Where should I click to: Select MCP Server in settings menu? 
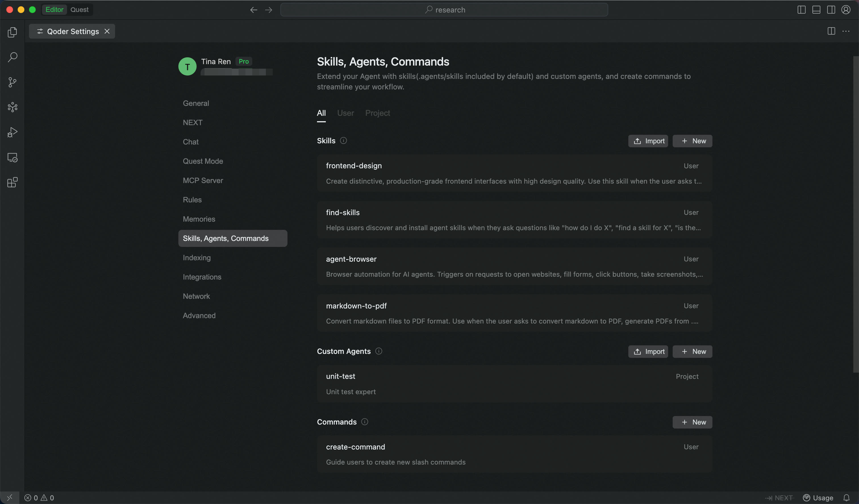point(203,180)
